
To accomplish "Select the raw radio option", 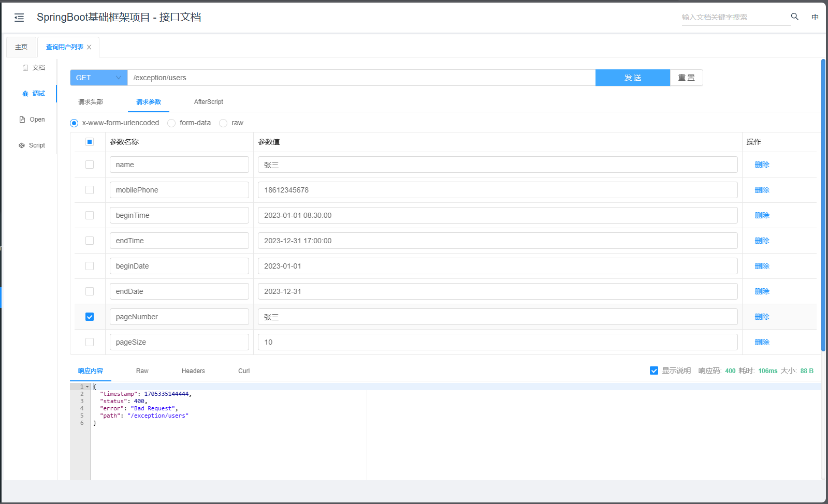I will pyautogui.click(x=223, y=123).
